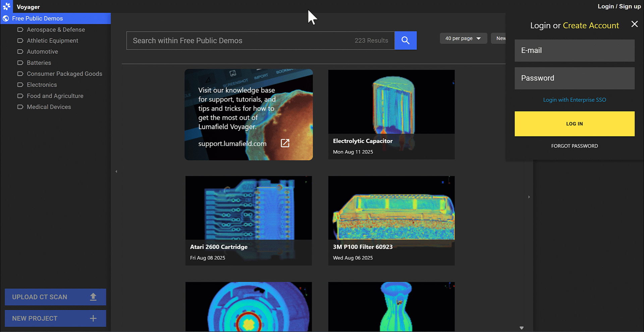Click the 223 Results text
The image size is (644, 332).
(371, 41)
